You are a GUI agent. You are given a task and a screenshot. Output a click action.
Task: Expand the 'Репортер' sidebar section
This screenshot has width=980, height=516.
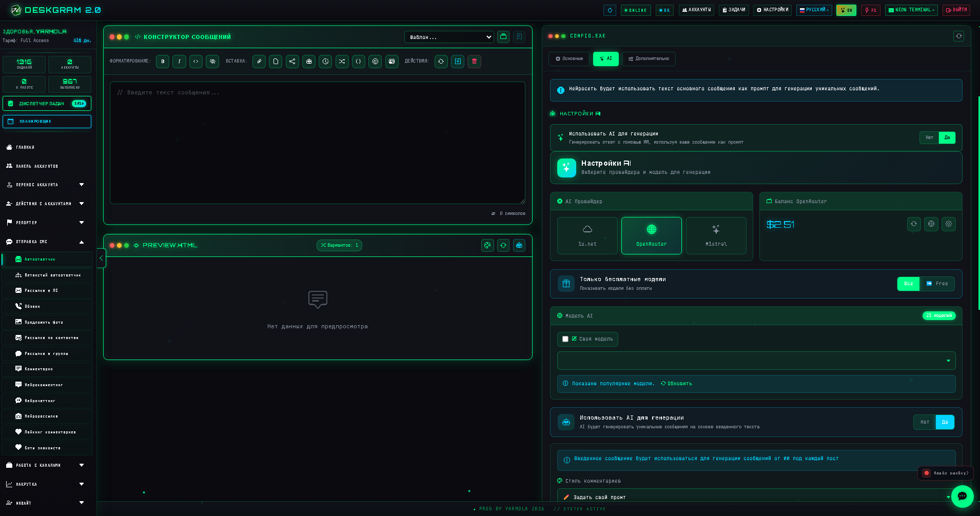47,223
